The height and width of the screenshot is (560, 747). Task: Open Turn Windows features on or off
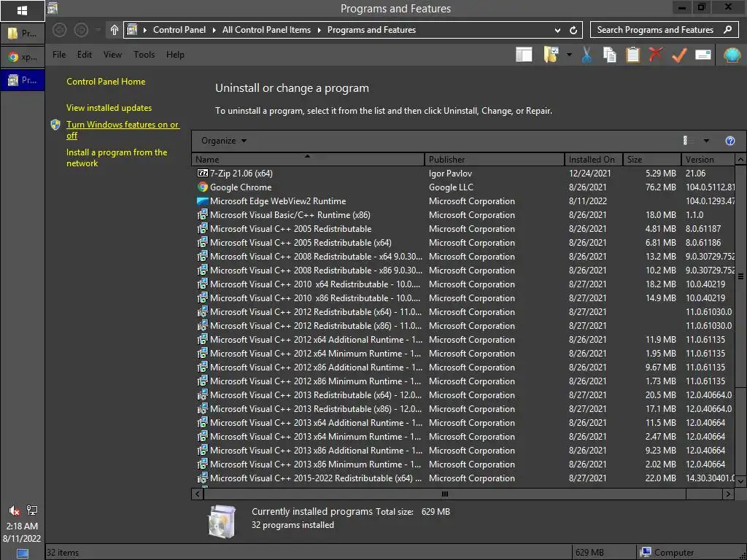tap(123, 130)
